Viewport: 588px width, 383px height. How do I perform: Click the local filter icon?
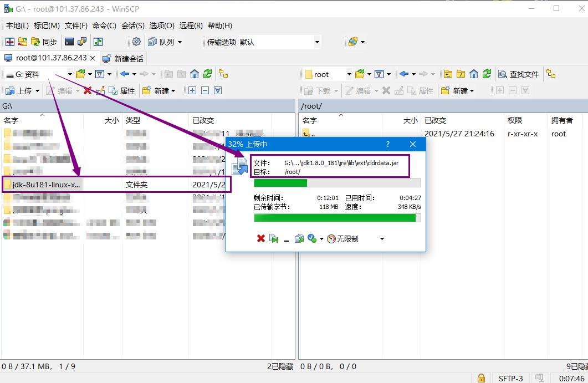pyautogui.click(x=99, y=74)
